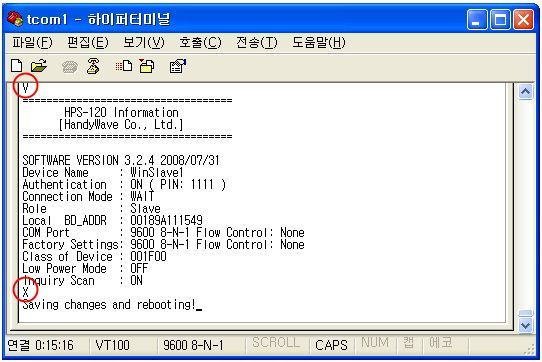The width and height of the screenshot is (542, 362).
Task: Maximize the tcom1 window
Action: click(500, 19)
